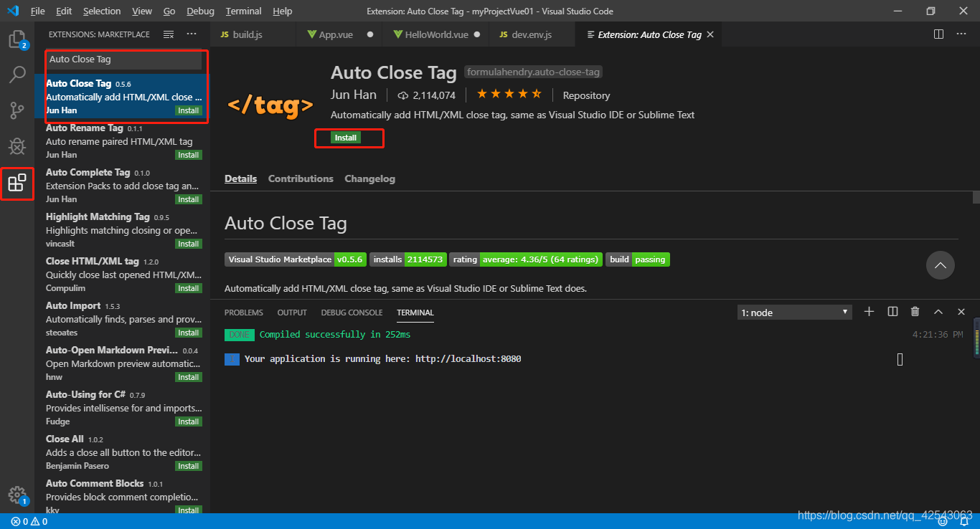980x529 pixels.
Task: Open the Manage gear menu
Action: pos(17,495)
